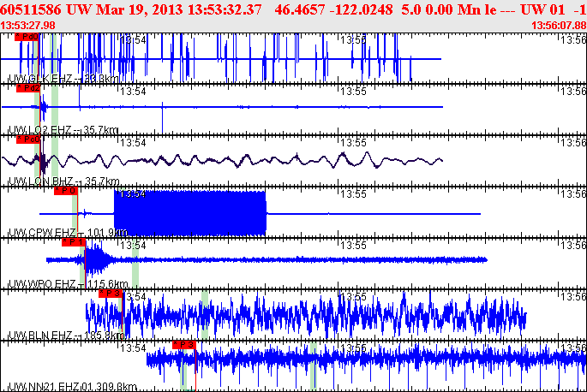Image resolution: width=587 pixels, height=392 pixels.
Task: Click the red P pick flag on WRO trace
Action: tap(72, 242)
